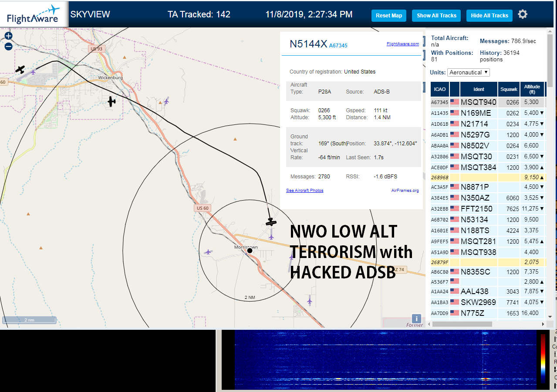
Task: Select the purple aircraft icon east of Wickenburg
Action: pos(166,101)
